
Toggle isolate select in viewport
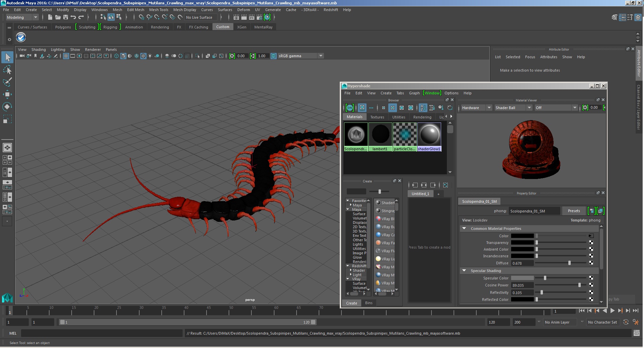[197, 56]
